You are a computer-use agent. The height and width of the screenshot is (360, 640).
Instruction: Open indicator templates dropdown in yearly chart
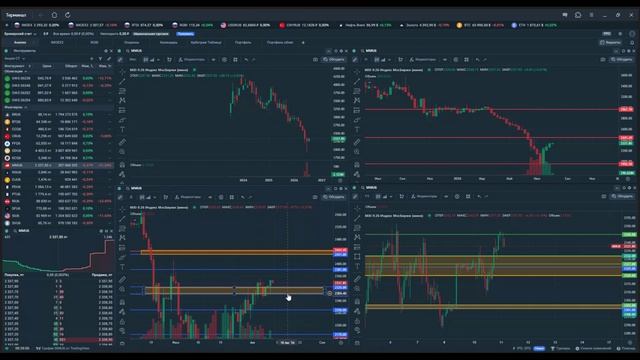coord(213,60)
